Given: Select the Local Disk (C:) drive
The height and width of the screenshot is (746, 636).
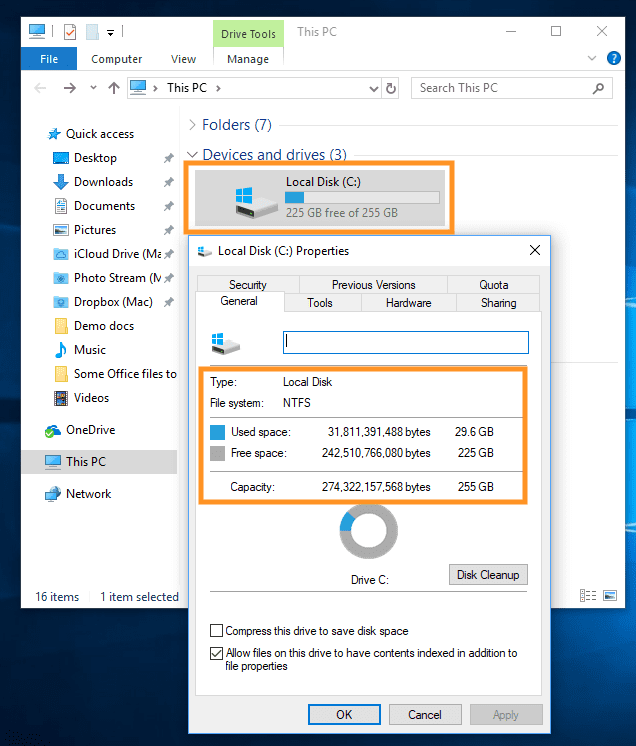Looking at the screenshot, I should [319, 197].
